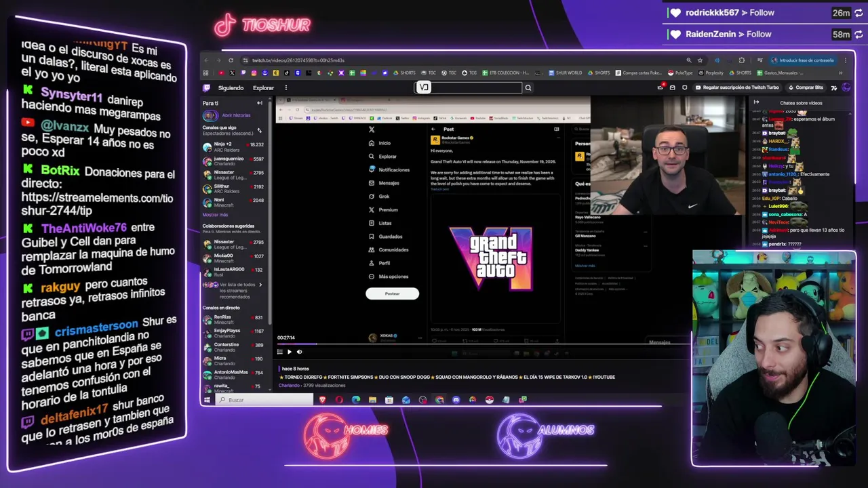Collapse the video chat panel arrow
This screenshot has width=868, height=488.
[x=757, y=102]
